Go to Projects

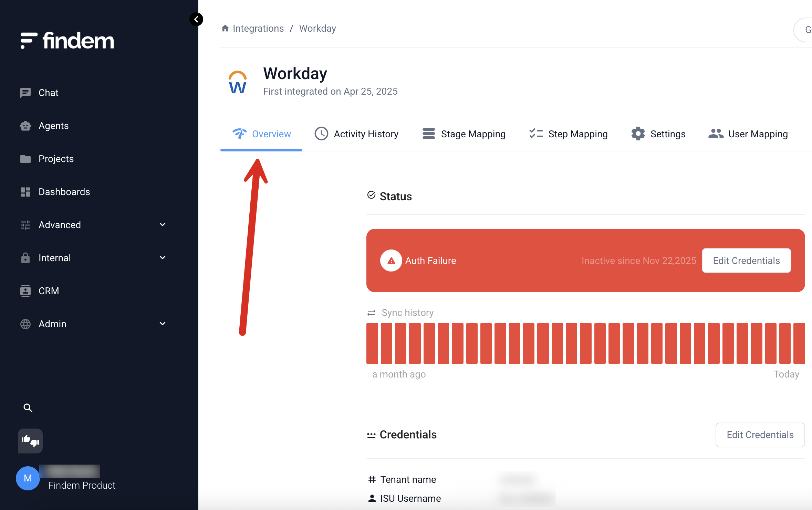click(56, 159)
